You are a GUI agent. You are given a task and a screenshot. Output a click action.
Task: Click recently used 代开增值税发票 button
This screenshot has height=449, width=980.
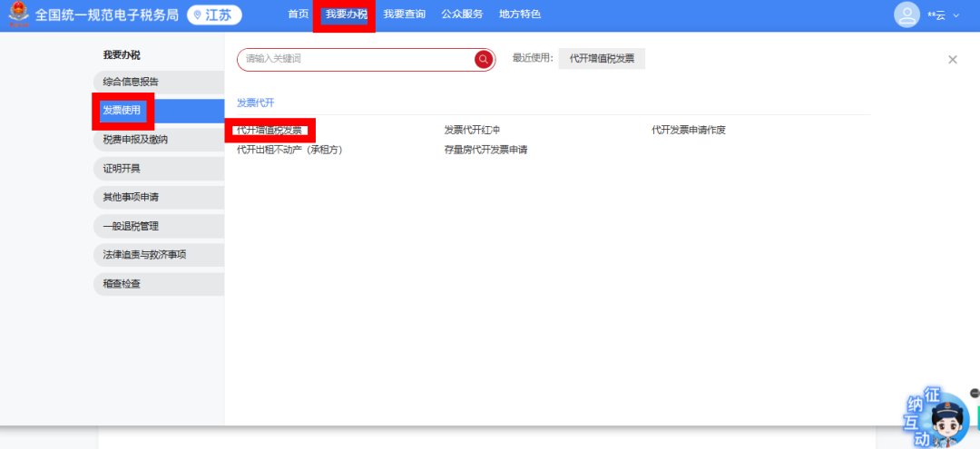click(602, 59)
